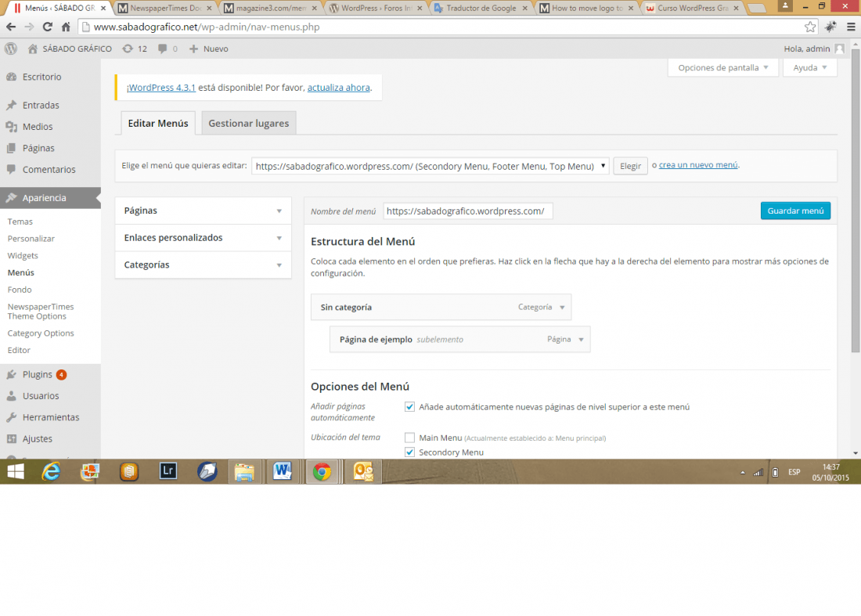Image resolution: width=861 pixels, height=616 pixels.
Task: Check the Main Menu location checkbox
Action: (409, 438)
